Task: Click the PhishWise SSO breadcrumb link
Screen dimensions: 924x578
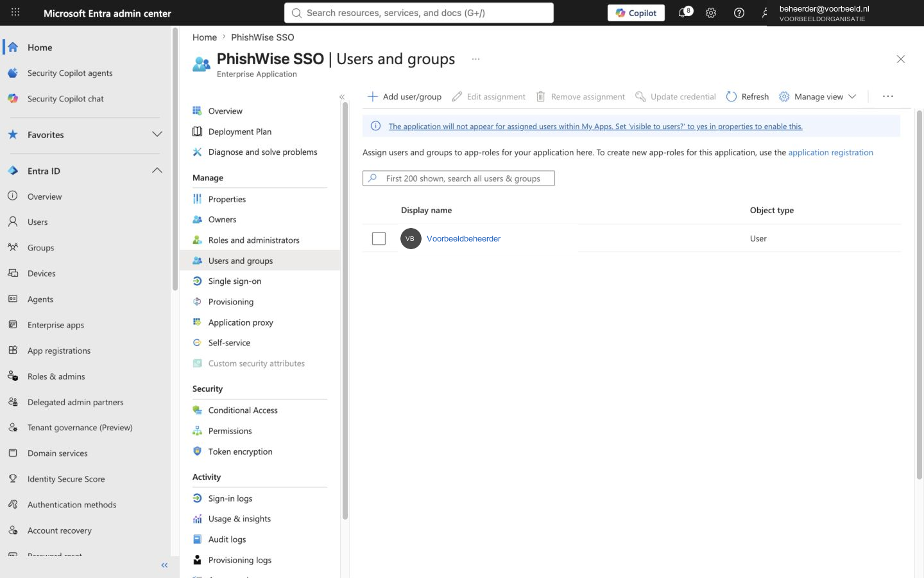Action: pyautogui.click(x=262, y=37)
